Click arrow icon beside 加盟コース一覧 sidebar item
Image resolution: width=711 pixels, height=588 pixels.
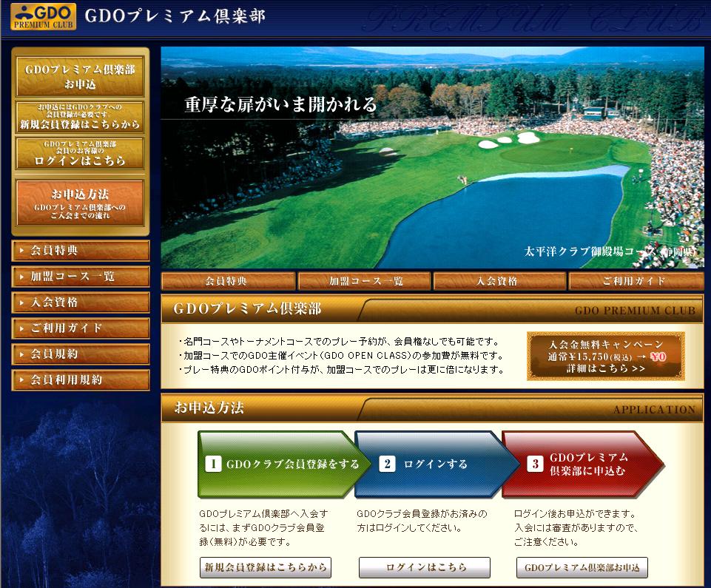coord(21,276)
